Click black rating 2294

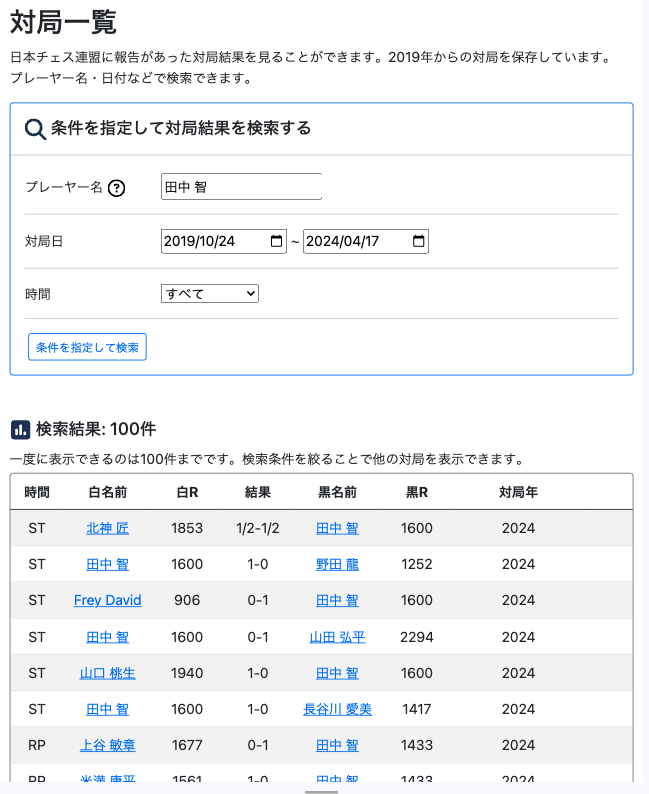417,637
